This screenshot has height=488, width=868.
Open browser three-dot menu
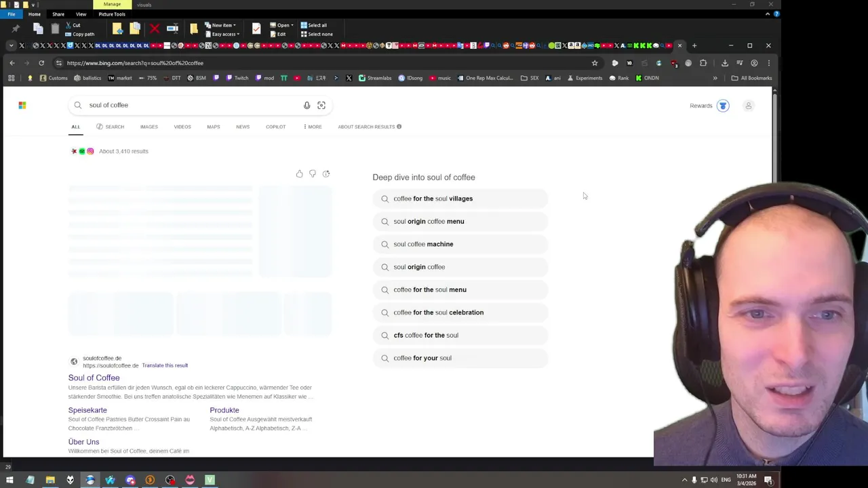click(x=768, y=63)
